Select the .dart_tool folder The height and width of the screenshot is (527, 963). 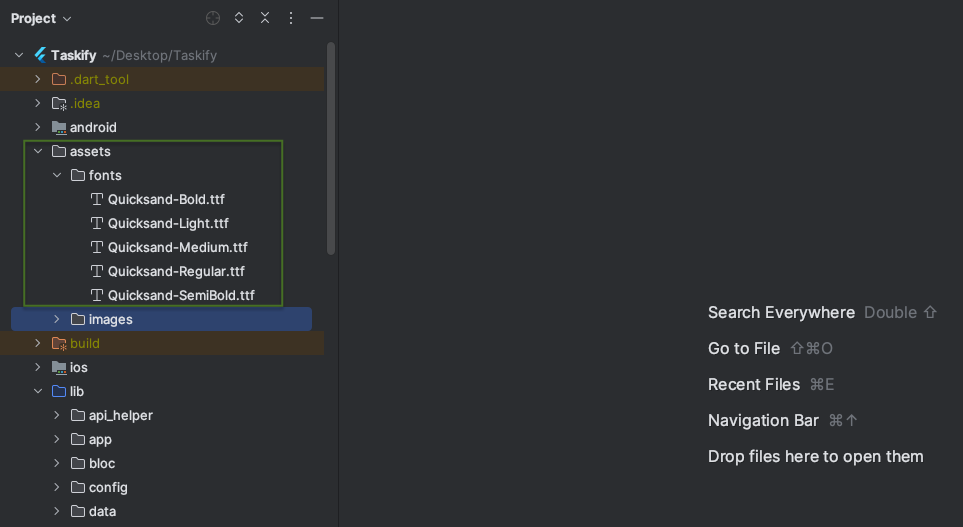tap(99, 79)
